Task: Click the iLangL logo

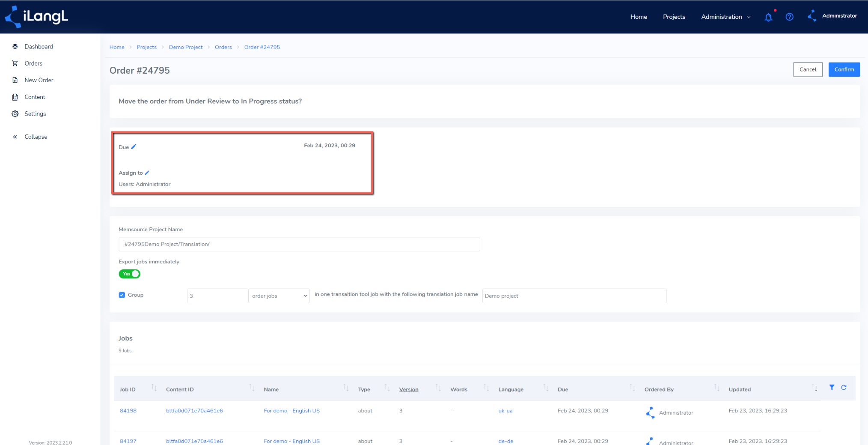Action: click(36, 17)
